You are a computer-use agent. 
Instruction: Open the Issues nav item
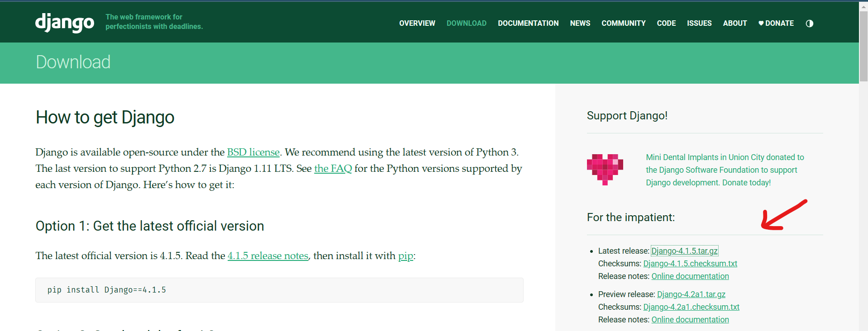pyautogui.click(x=699, y=23)
